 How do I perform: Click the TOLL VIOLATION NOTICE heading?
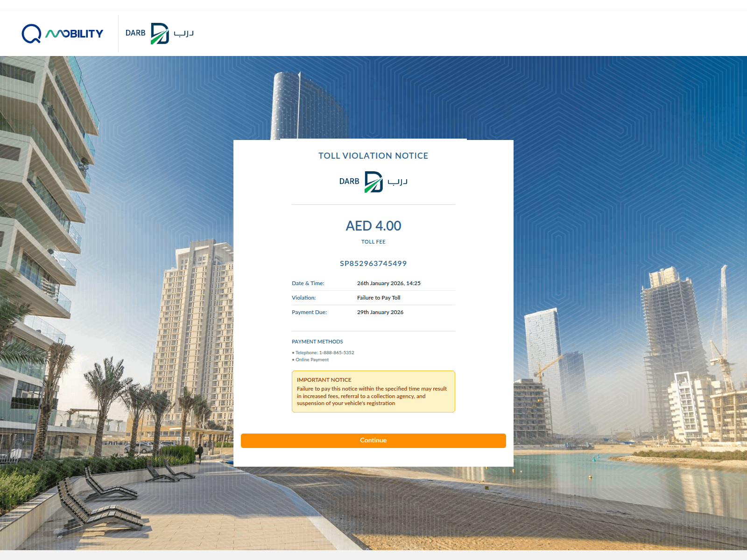[x=373, y=156]
